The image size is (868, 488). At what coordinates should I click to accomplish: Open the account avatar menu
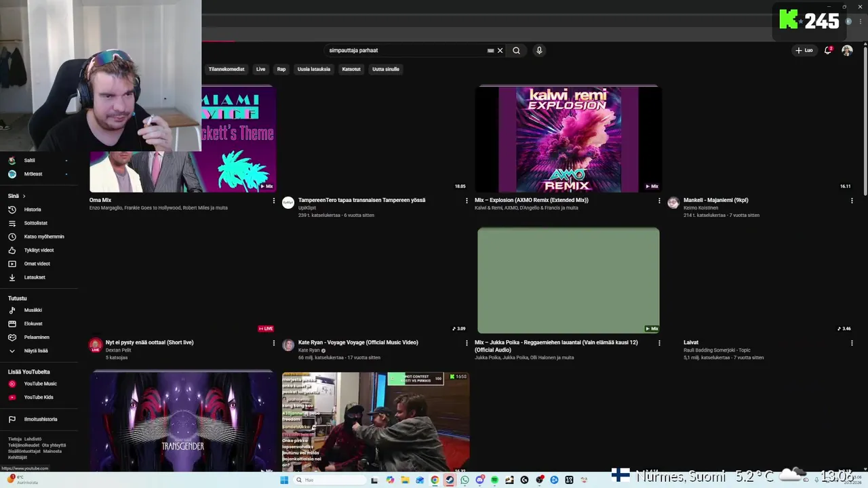pos(847,50)
